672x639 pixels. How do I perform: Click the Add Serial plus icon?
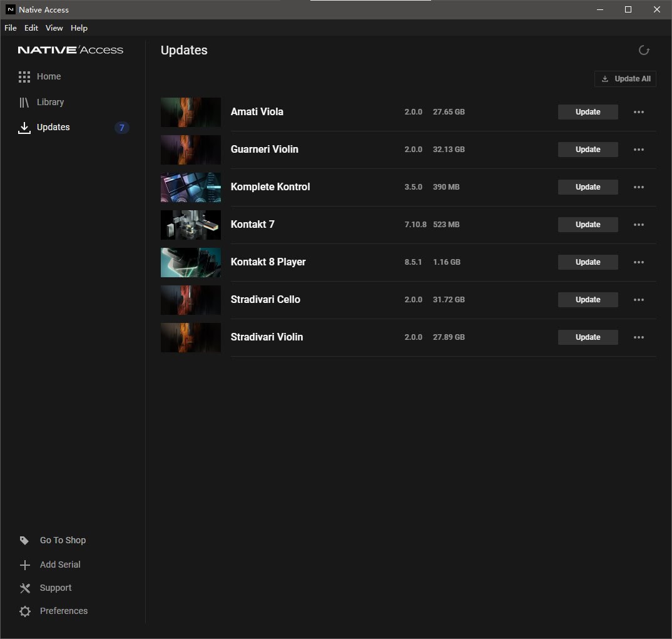point(25,565)
